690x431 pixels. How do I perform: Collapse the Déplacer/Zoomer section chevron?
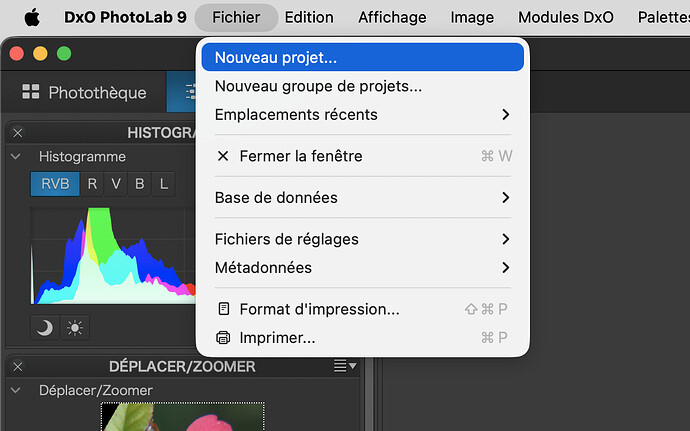pyautogui.click(x=15, y=390)
